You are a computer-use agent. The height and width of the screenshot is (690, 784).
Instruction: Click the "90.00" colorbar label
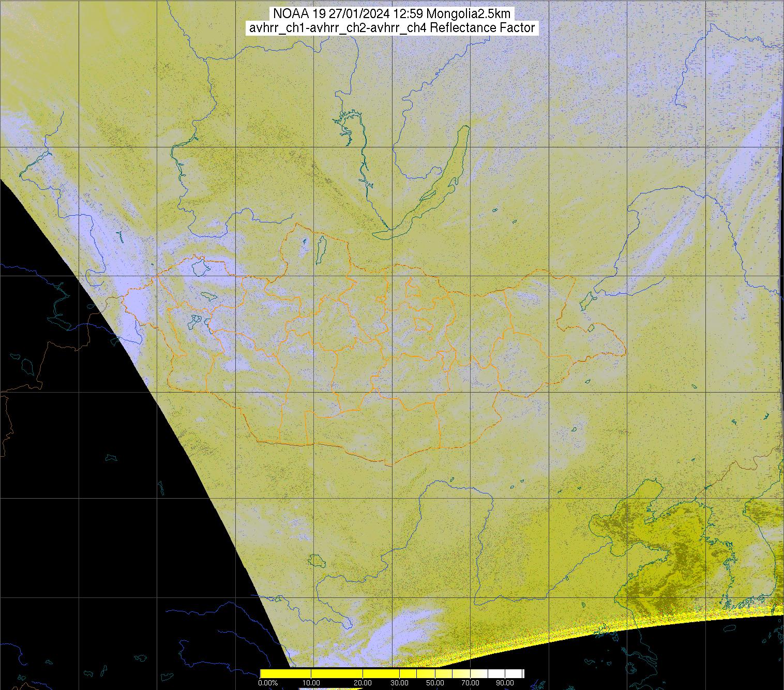tap(506, 683)
